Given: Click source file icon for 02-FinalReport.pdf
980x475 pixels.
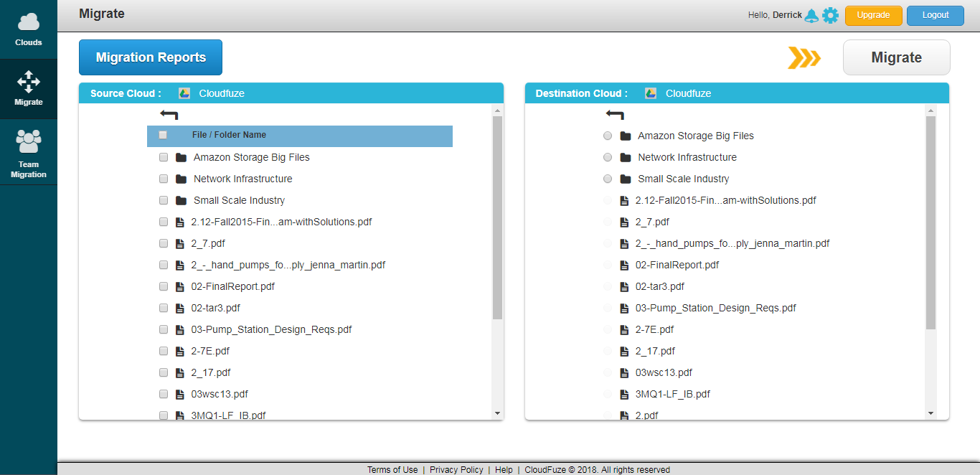Looking at the screenshot, I should point(180,286).
